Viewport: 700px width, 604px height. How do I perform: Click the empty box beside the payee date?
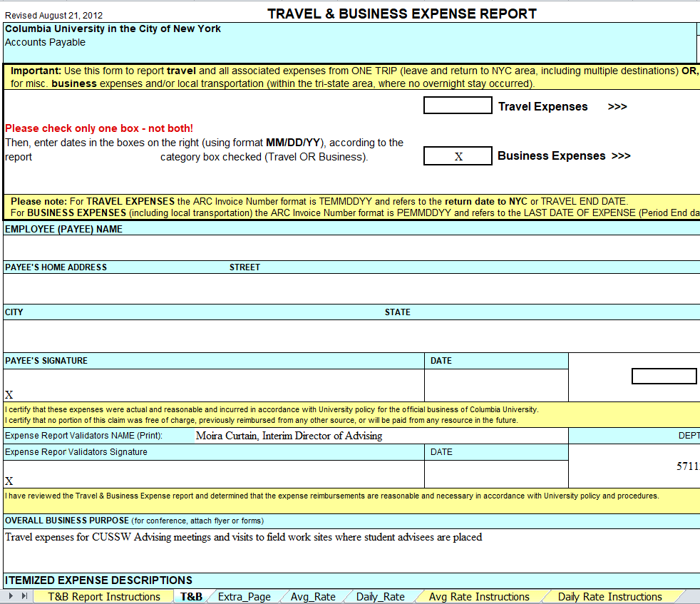[x=664, y=376]
